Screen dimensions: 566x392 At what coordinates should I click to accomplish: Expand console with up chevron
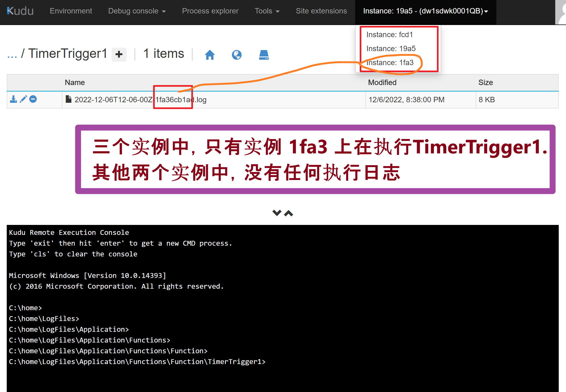(x=289, y=213)
